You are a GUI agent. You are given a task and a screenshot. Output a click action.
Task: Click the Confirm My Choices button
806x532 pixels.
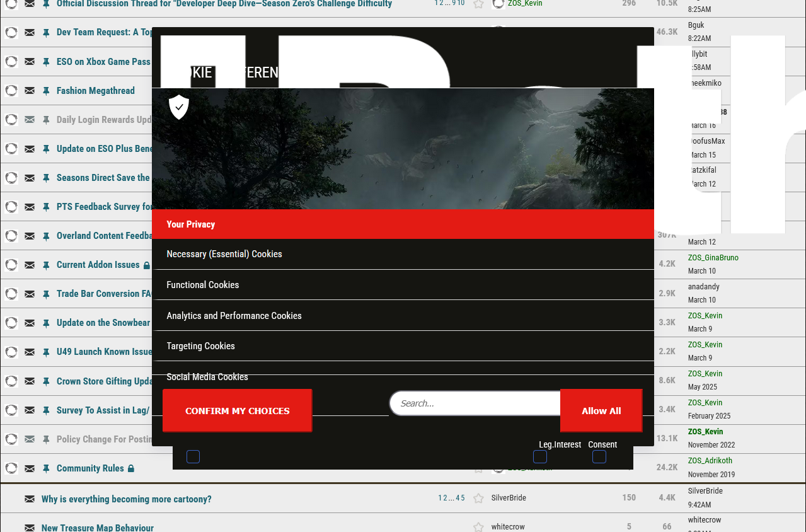coord(238,411)
